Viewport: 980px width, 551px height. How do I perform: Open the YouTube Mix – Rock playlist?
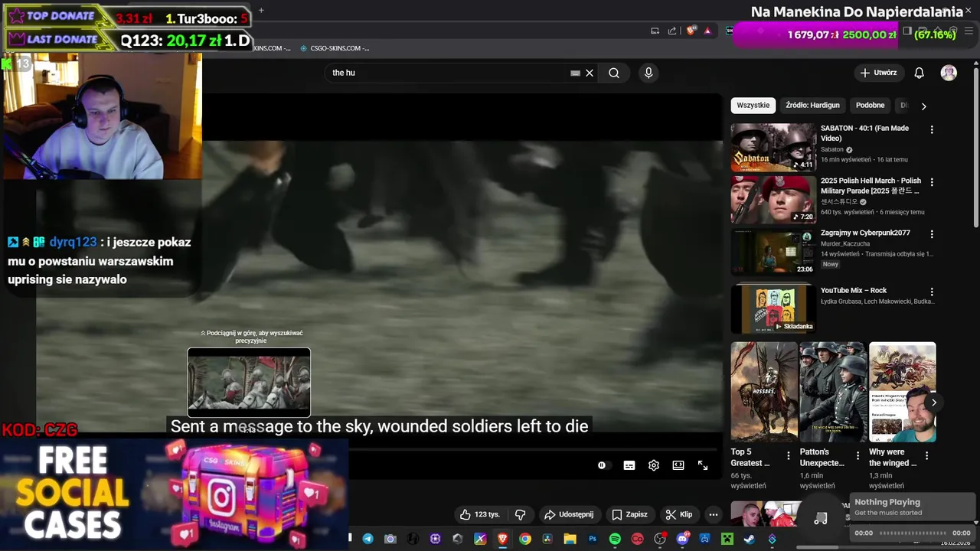773,308
